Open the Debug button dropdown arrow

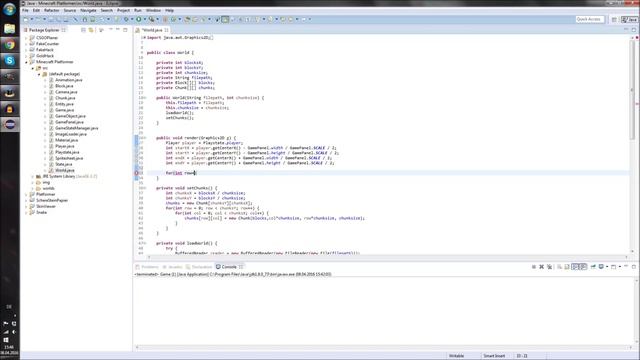click(x=131, y=19)
